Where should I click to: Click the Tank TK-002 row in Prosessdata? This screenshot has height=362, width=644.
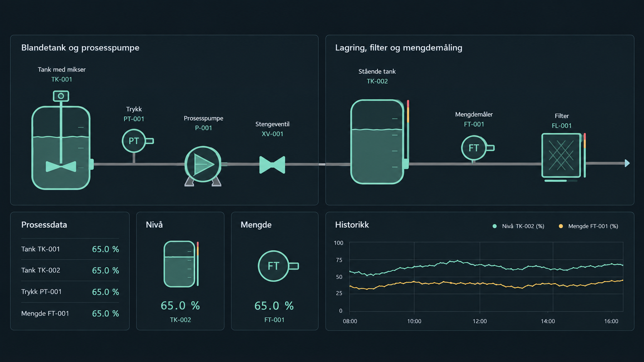tap(70, 270)
